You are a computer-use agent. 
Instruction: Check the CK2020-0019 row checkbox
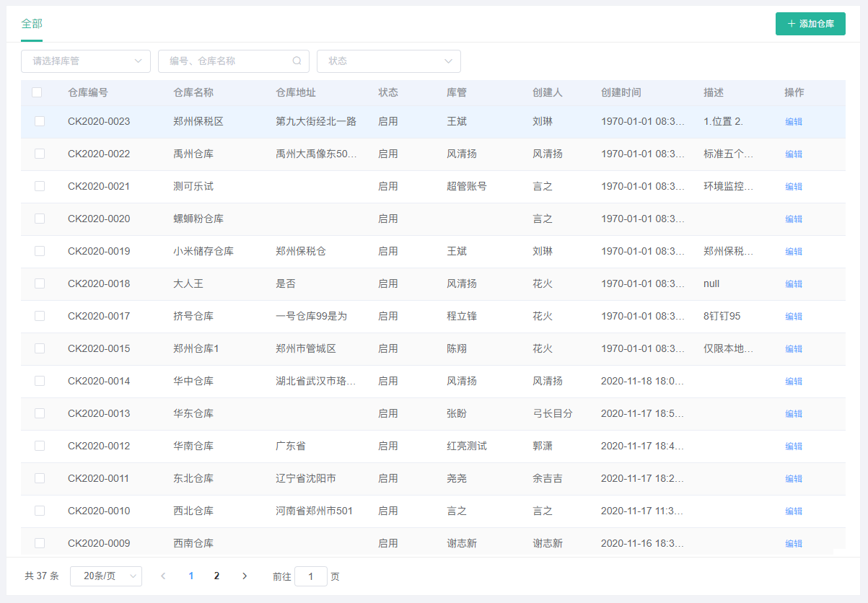click(x=40, y=251)
